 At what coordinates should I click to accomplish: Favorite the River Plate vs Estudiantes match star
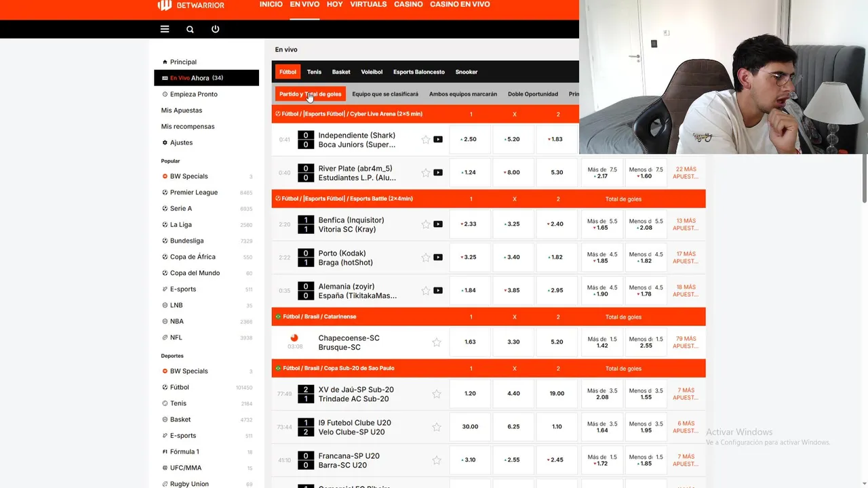pos(426,173)
